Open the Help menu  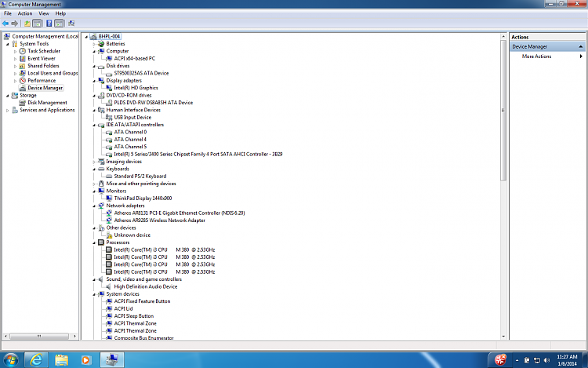click(x=60, y=13)
